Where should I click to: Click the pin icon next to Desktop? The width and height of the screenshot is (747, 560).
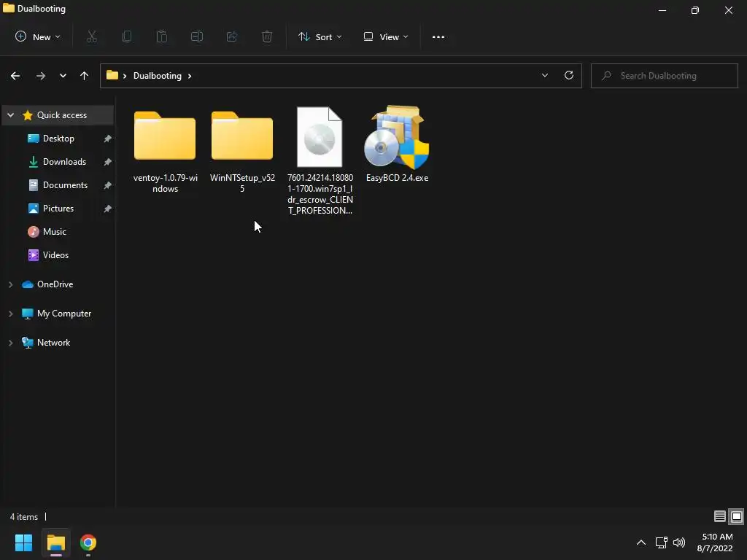tap(108, 139)
